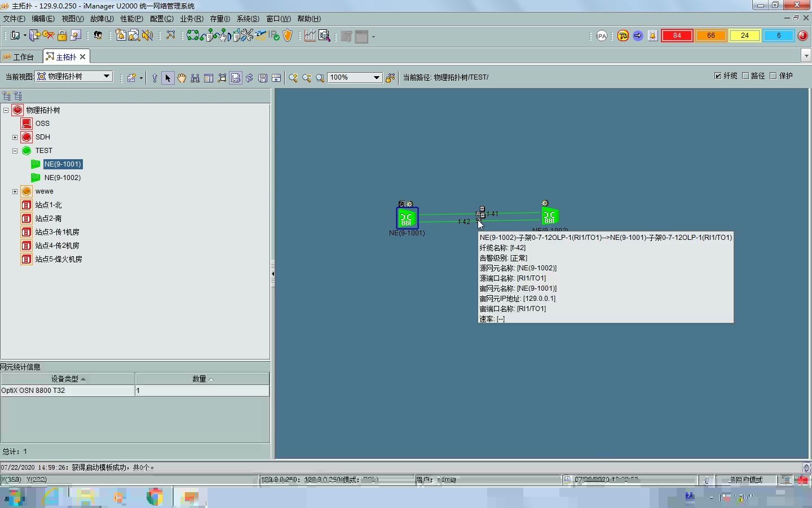This screenshot has height=508, width=812.
Task: Click the user face toolbar icon
Action: pyautogui.click(x=98, y=36)
